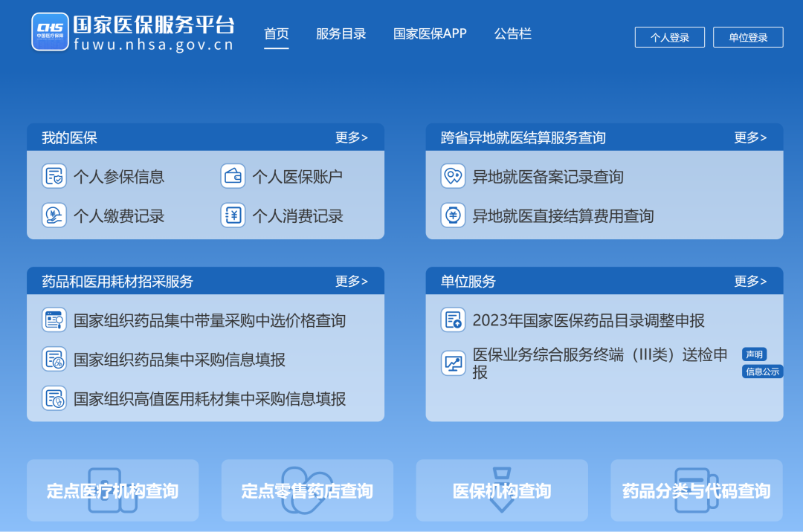Image resolution: width=803 pixels, height=532 pixels.
Task: Expand 更多 in the 单位服务 panel
Action: [750, 282]
